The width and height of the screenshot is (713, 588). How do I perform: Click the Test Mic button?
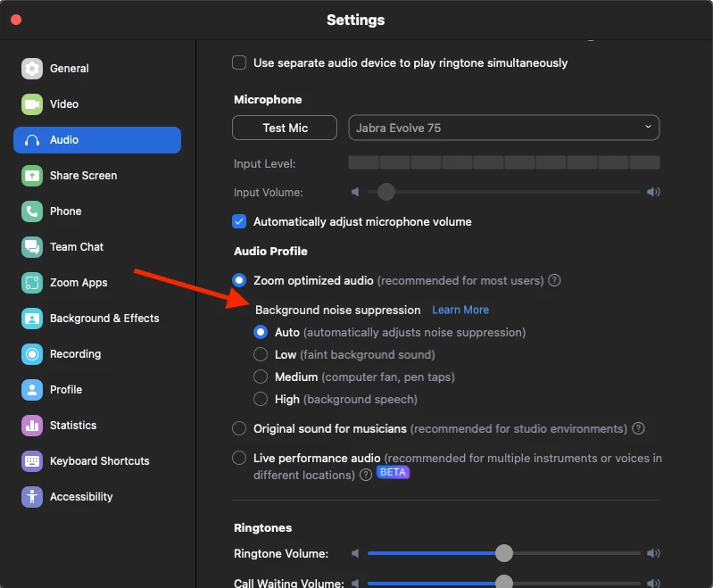coord(285,128)
